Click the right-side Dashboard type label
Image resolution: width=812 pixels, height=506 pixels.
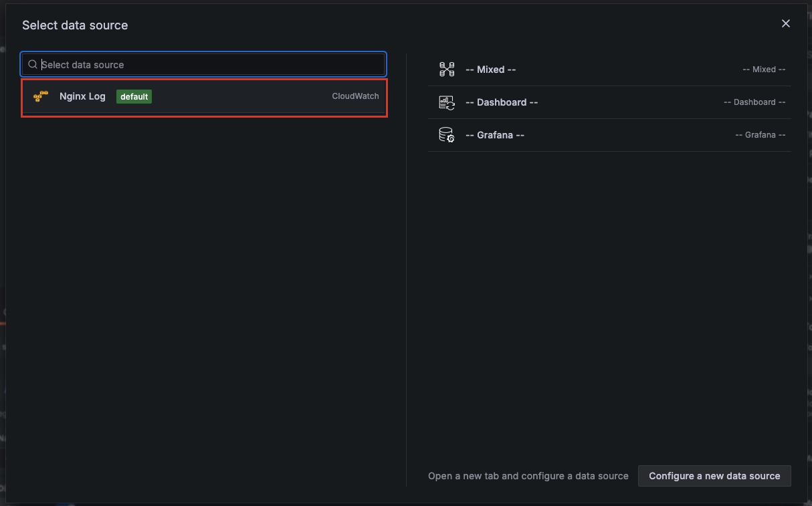(x=754, y=102)
